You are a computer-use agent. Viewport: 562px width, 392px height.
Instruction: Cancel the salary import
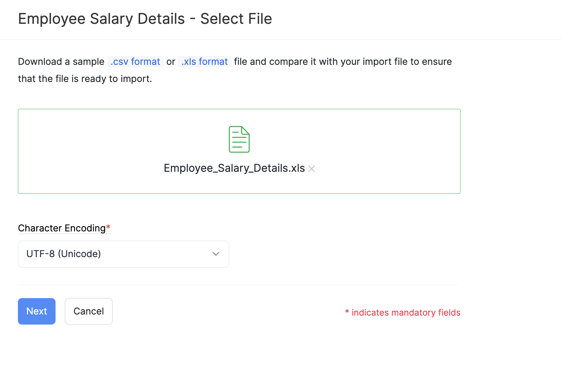point(88,311)
